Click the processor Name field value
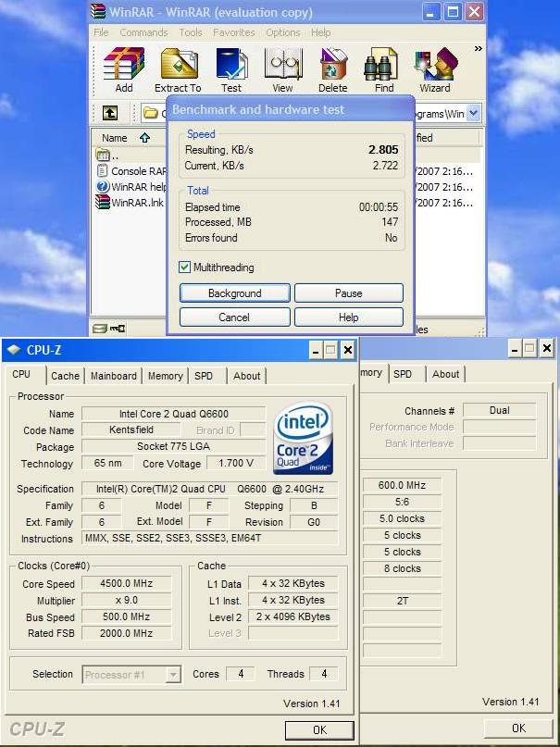 click(x=174, y=414)
